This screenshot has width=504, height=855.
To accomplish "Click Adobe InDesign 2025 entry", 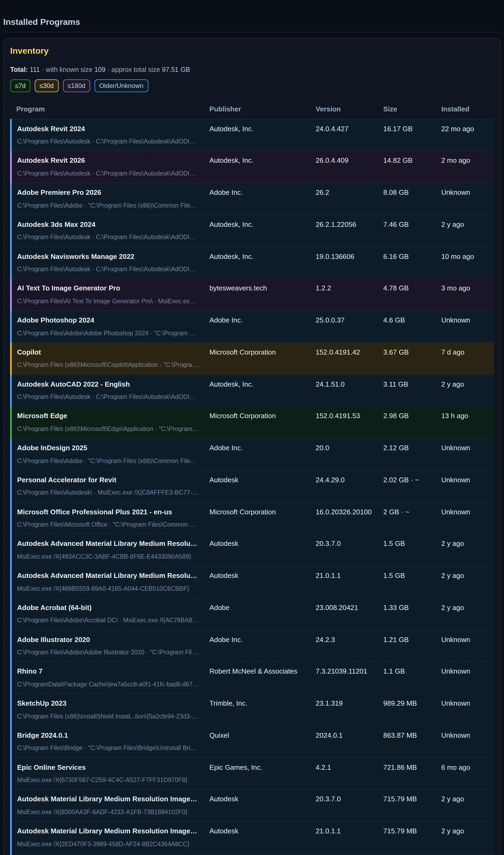I will point(52,448).
